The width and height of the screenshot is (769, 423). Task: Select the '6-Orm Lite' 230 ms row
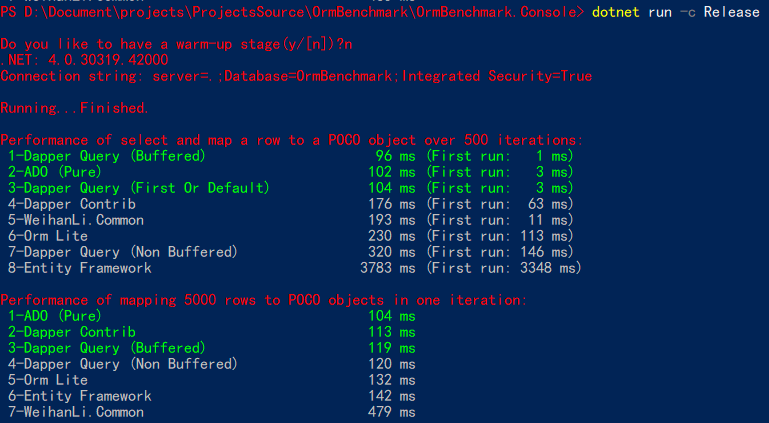coord(290,236)
